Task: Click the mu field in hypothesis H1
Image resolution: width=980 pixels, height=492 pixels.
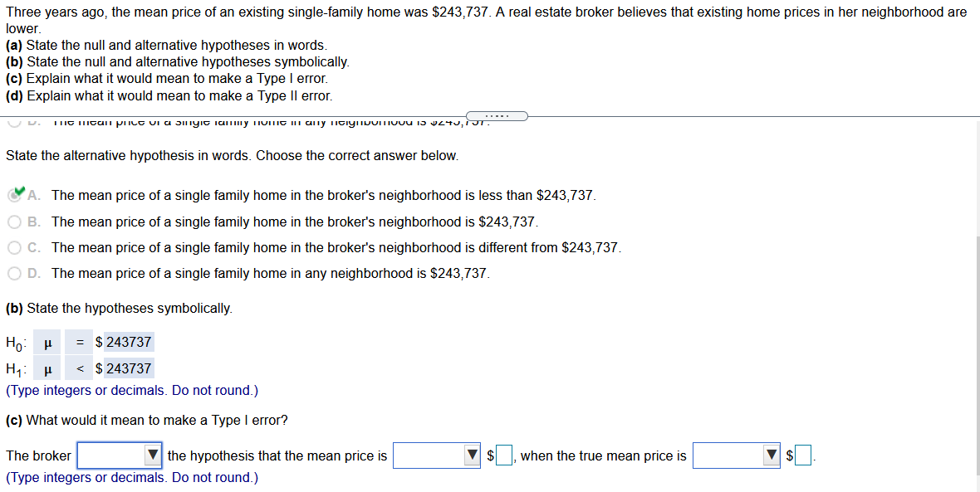Action: 47,367
